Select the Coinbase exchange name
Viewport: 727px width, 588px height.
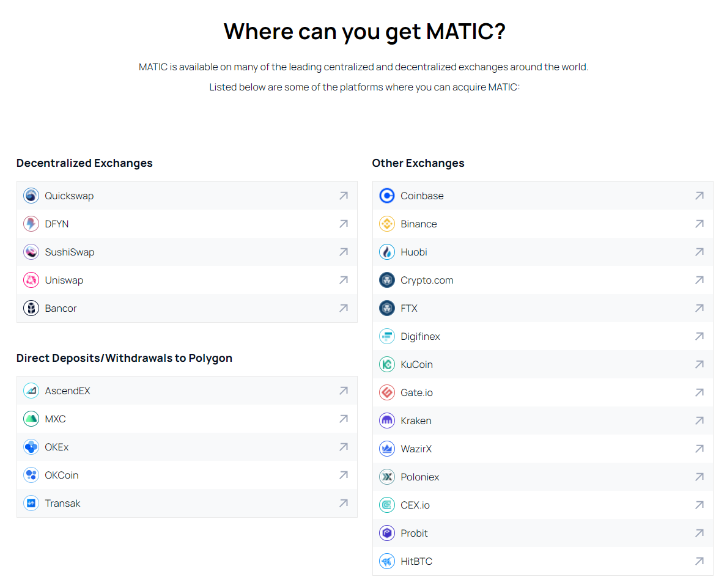point(422,196)
